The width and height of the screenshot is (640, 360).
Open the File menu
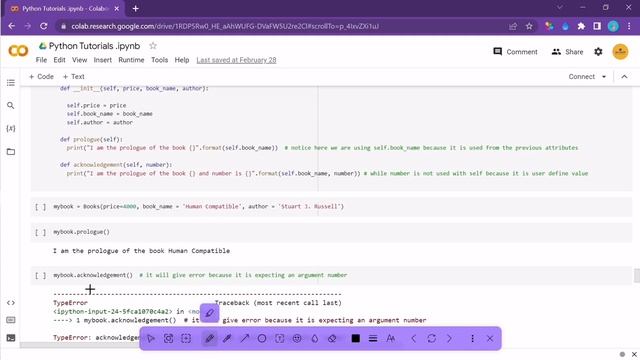(41, 60)
